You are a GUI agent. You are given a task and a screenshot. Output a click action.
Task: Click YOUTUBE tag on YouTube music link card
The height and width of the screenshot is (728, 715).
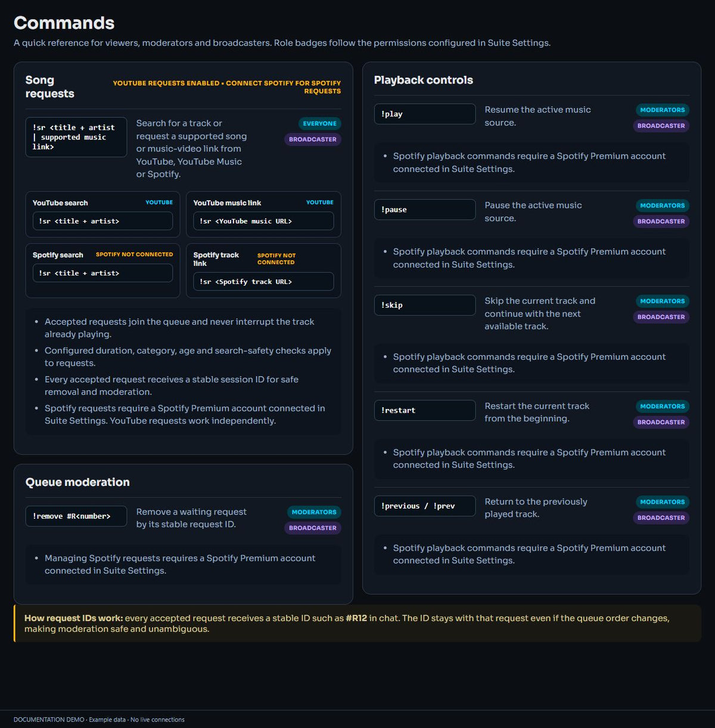point(320,203)
